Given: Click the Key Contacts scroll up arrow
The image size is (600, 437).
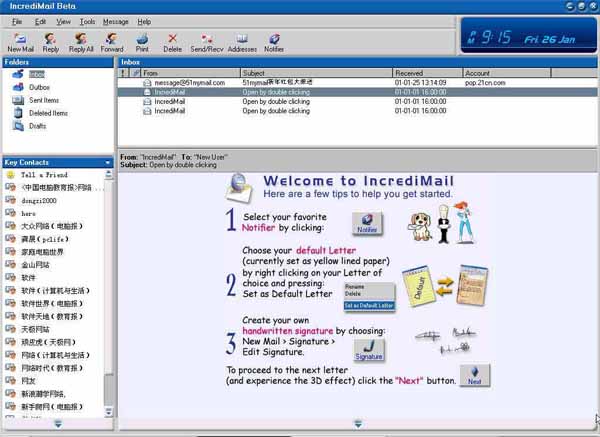Looking at the screenshot, I should point(109,175).
